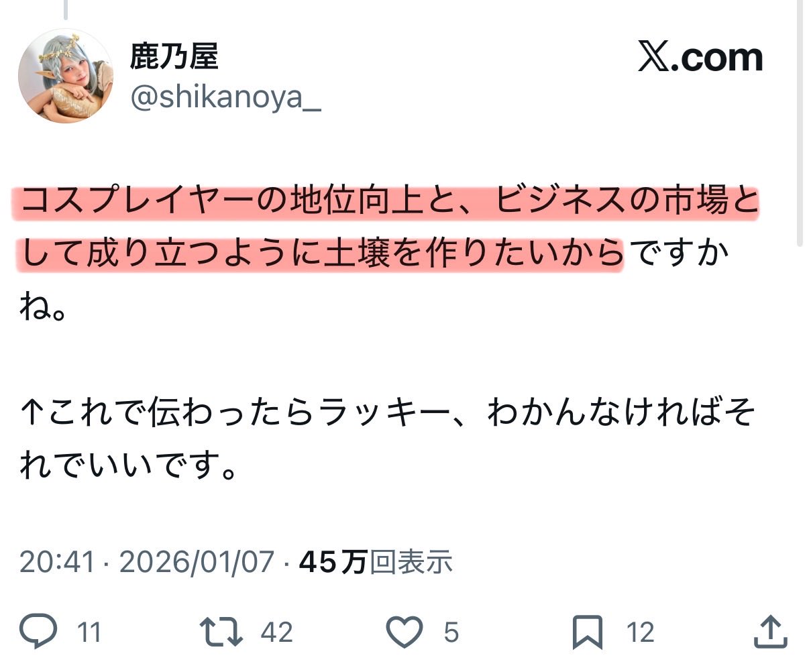Like the post with the heart icon
Screen dimensions: 809x672
405,632
